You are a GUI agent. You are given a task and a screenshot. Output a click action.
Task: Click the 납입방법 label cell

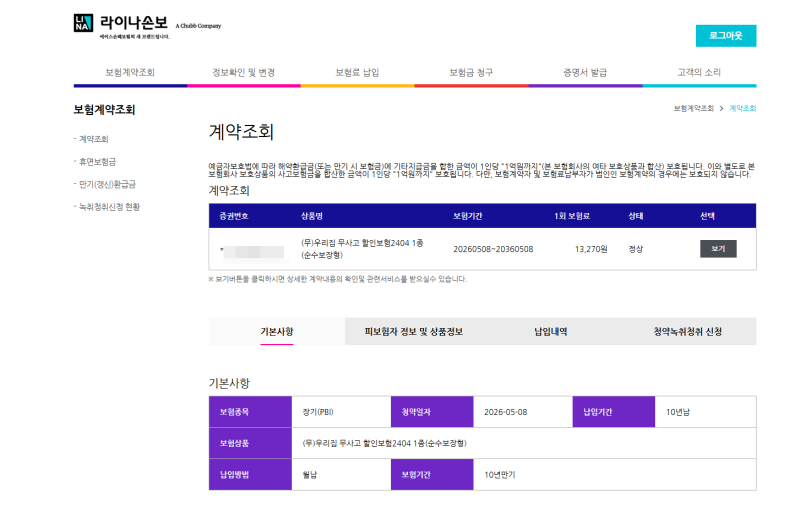click(250, 475)
